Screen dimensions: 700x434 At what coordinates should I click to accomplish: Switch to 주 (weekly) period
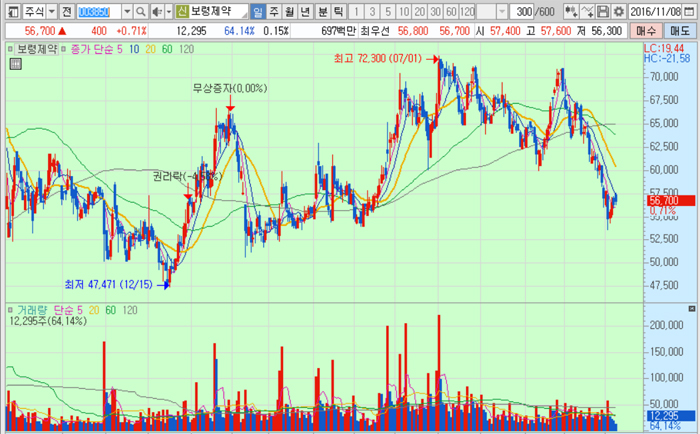[274, 11]
